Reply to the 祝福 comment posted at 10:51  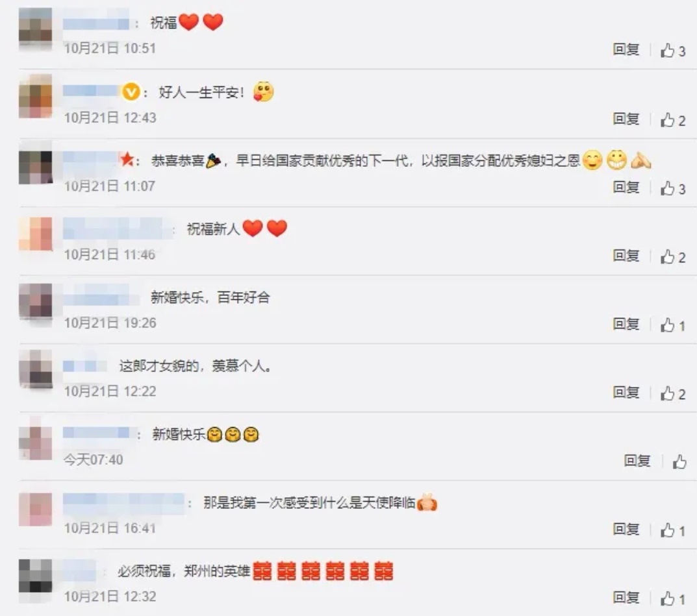pyautogui.click(x=626, y=49)
